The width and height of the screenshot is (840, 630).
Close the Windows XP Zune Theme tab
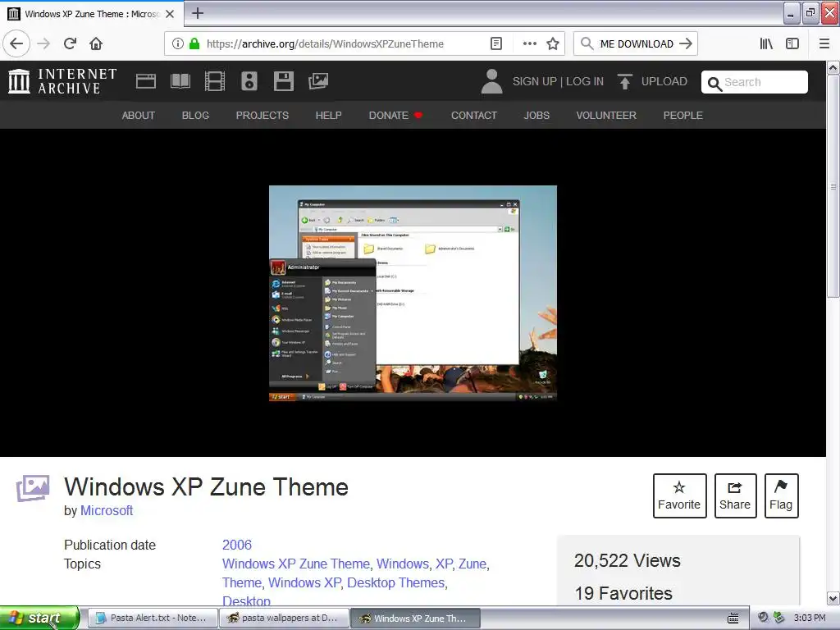tap(170, 14)
